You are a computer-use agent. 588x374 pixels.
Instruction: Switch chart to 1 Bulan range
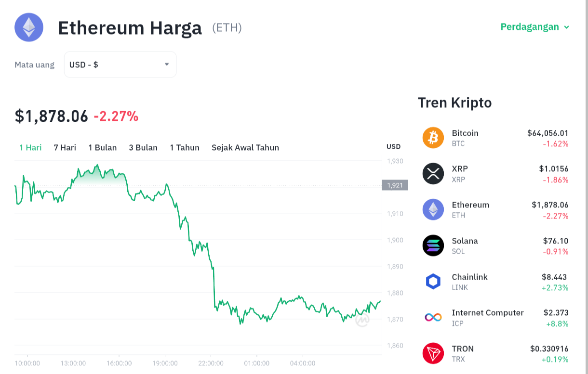(x=103, y=147)
